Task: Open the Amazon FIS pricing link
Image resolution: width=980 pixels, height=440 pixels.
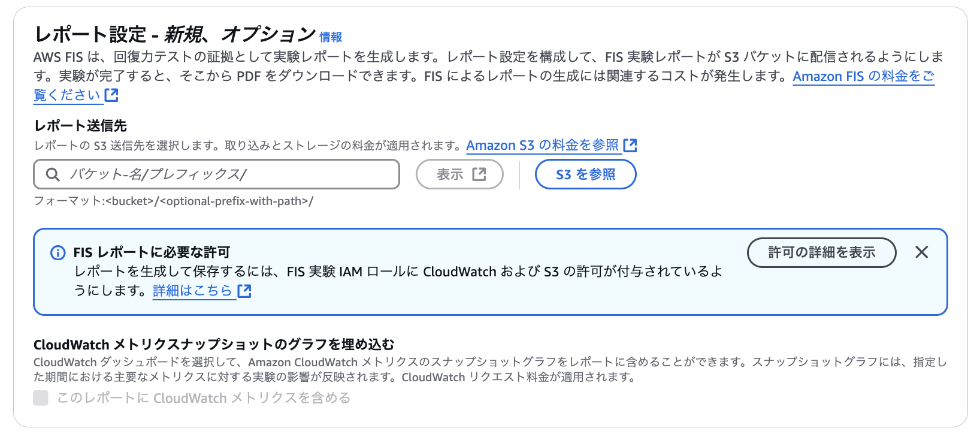Action: (863, 76)
